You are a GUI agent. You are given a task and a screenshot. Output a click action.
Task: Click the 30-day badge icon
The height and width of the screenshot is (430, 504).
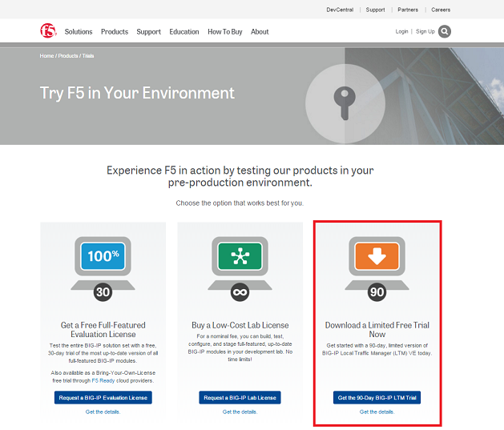(103, 292)
